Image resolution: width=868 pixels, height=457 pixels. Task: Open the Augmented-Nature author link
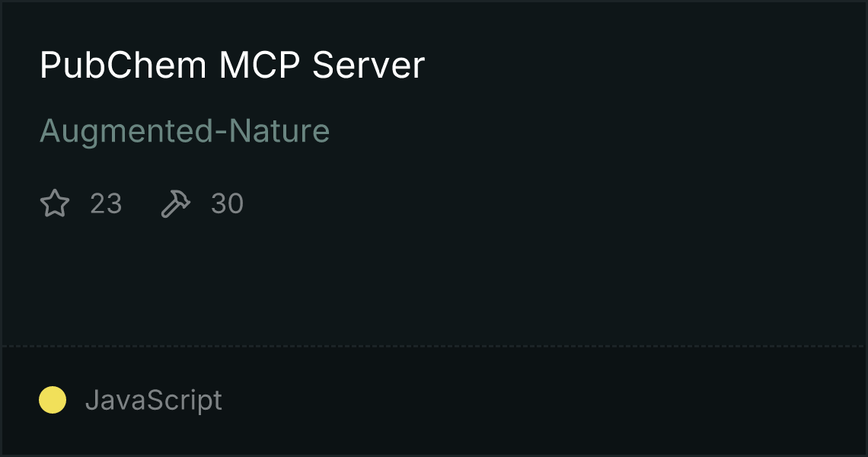click(185, 132)
